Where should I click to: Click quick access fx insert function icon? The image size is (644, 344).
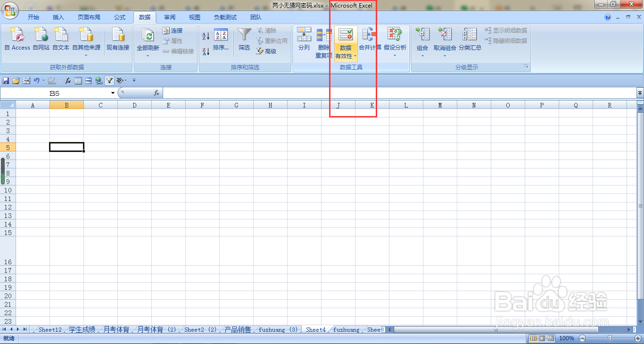pos(68,81)
